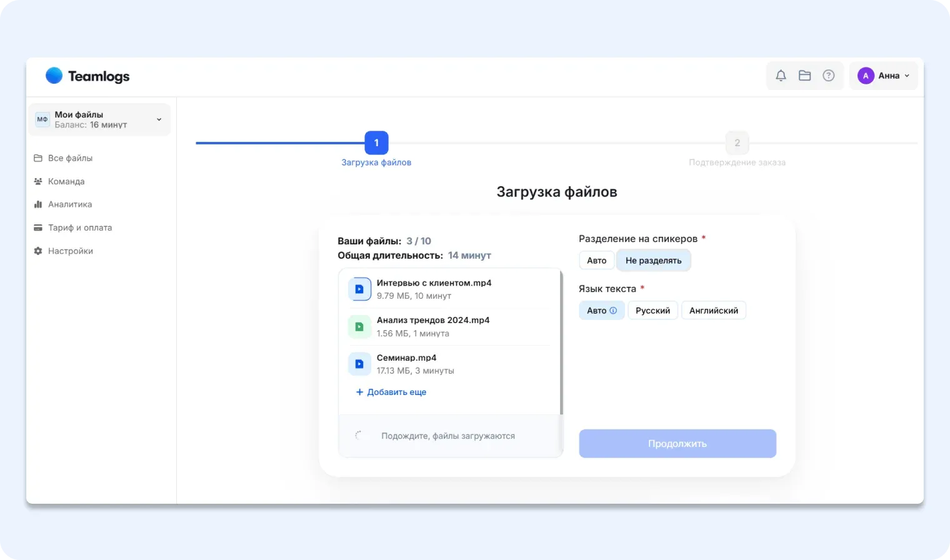This screenshot has height=560, width=950.
Task: Click the Команда people icon
Action: coord(38,181)
